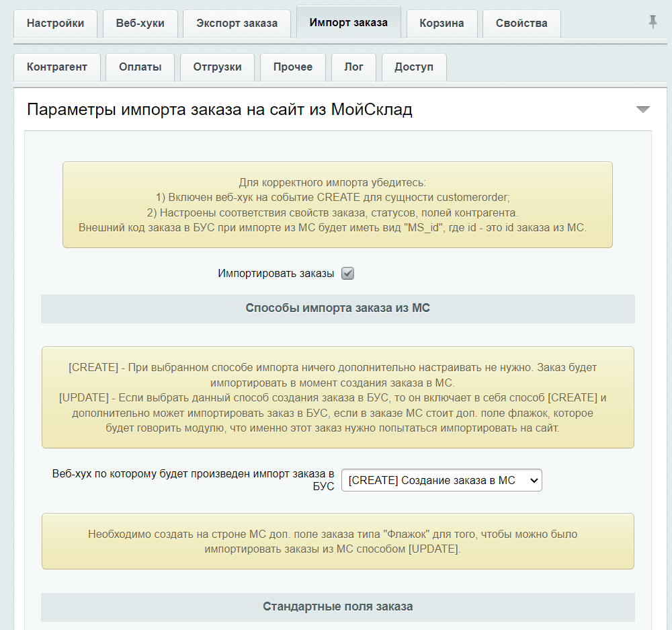This screenshot has width=672, height=630.
Task: Switch to the 'Доступ' sub-tab
Action: pos(414,67)
